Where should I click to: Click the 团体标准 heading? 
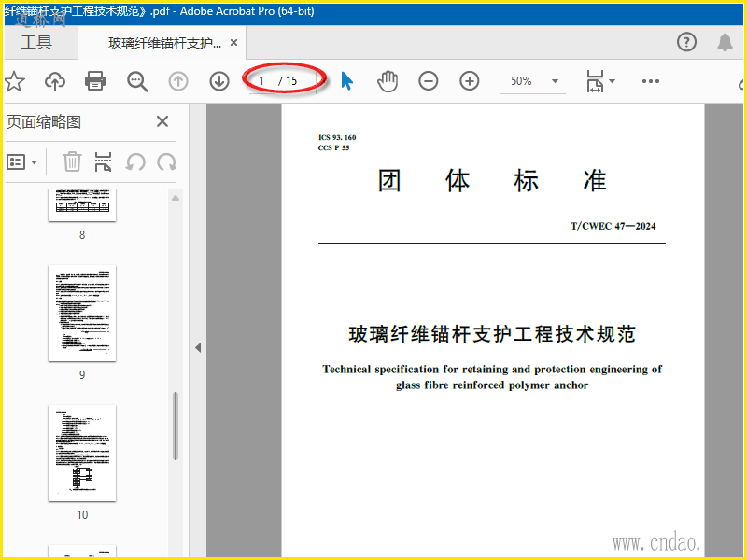click(492, 181)
